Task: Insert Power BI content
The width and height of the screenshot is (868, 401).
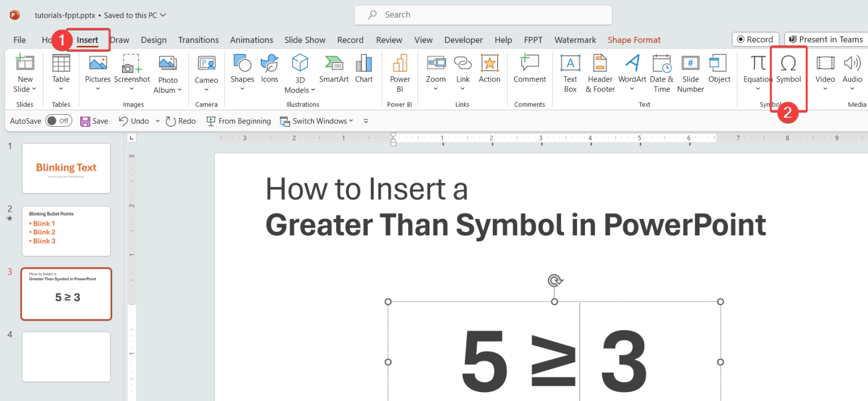Action: pos(400,72)
